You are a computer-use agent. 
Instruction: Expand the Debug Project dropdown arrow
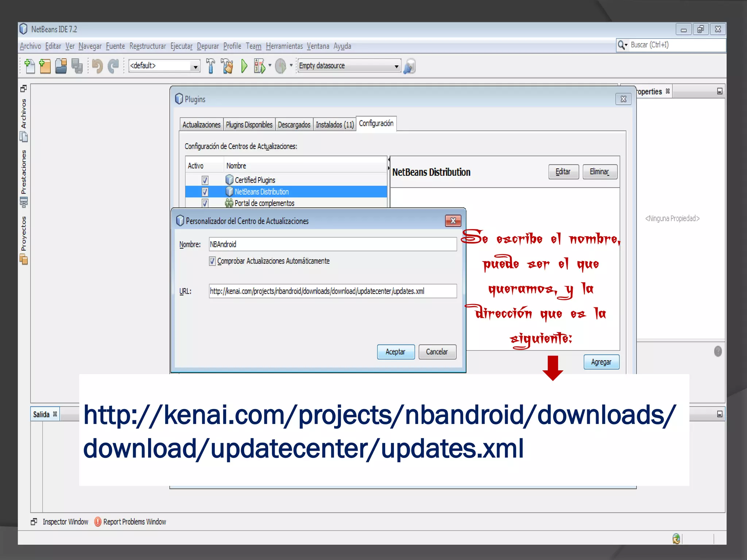point(270,65)
